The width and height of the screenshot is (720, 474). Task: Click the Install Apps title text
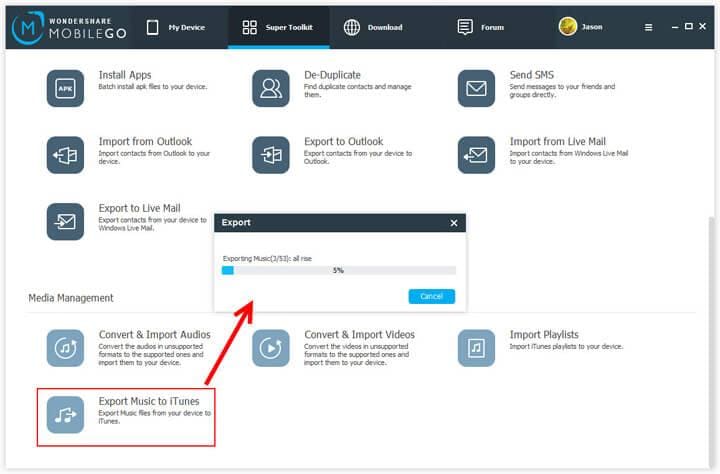(125, 75)
